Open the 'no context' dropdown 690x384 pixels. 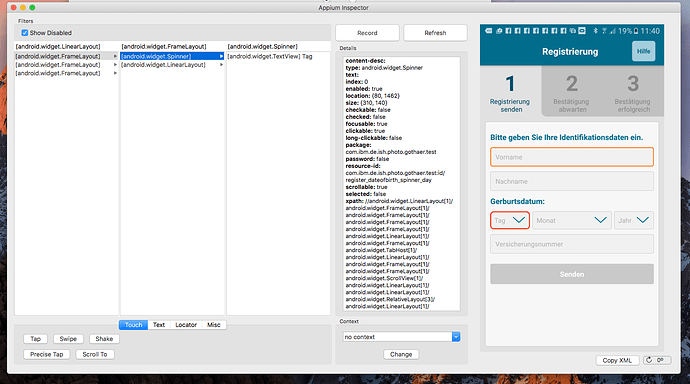pos(401,337)
